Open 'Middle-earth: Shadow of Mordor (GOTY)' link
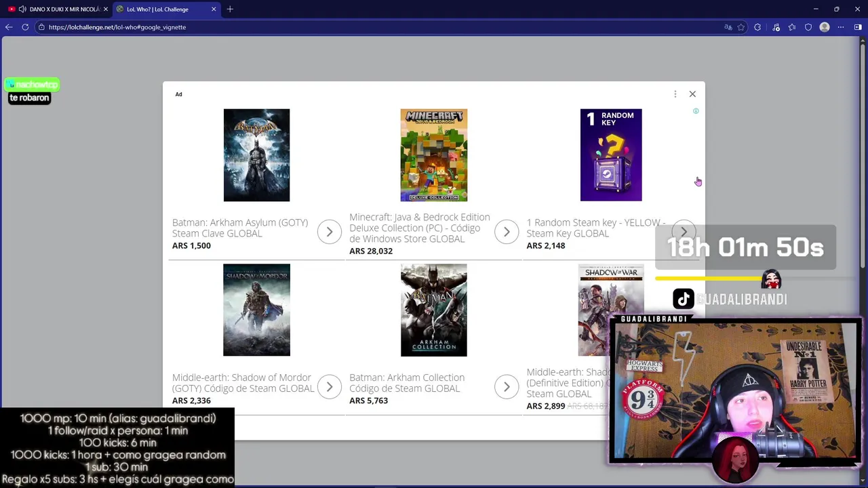868x488 pixels. pos(243,383)
